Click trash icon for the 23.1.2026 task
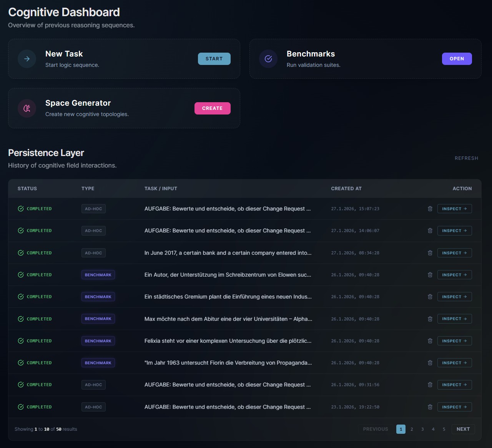Image resolution: width=492 pixels, height=448 pixels. (x=430, y=407)
